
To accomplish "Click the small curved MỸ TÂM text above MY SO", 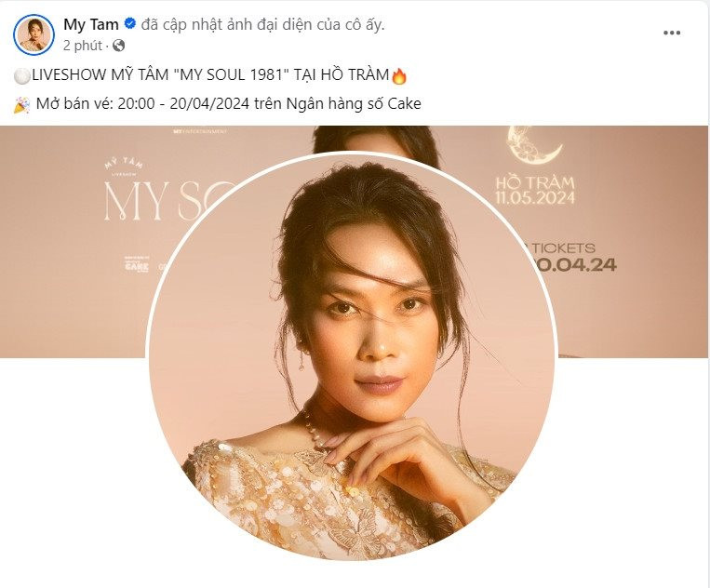I will click(x=124, y=164).
